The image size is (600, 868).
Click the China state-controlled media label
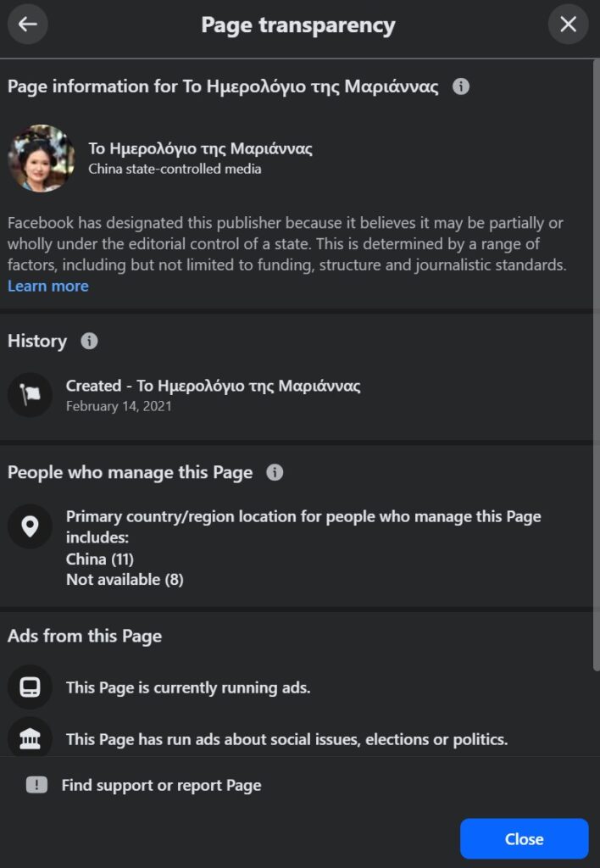pyautogui.click(x=175, y=169)
